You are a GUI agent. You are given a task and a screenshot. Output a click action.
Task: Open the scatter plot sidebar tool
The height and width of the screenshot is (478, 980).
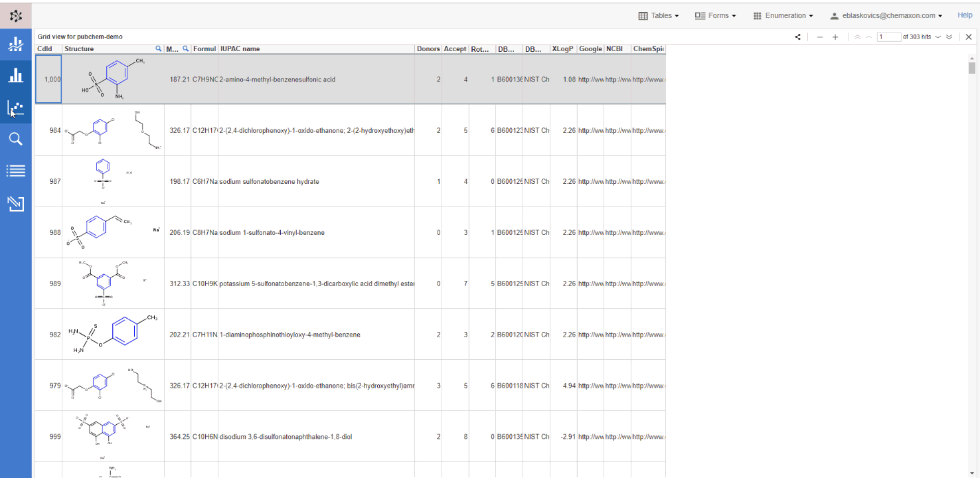(x=16, y=108)
